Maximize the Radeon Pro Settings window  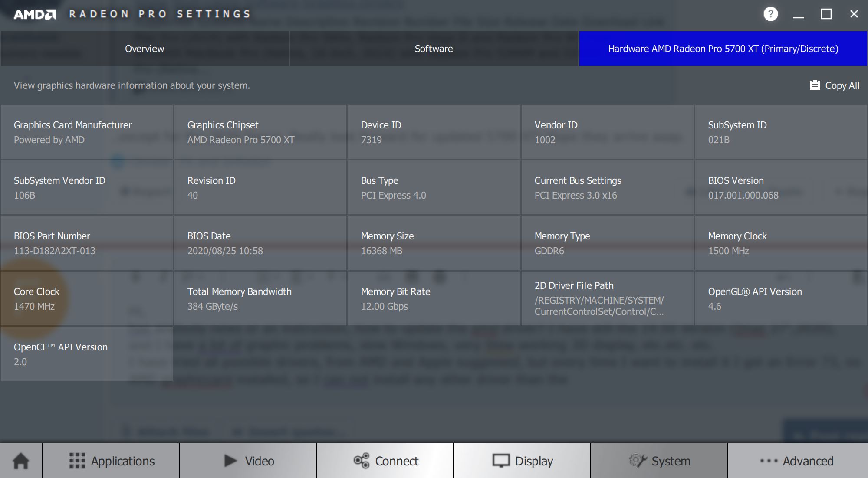826,14
